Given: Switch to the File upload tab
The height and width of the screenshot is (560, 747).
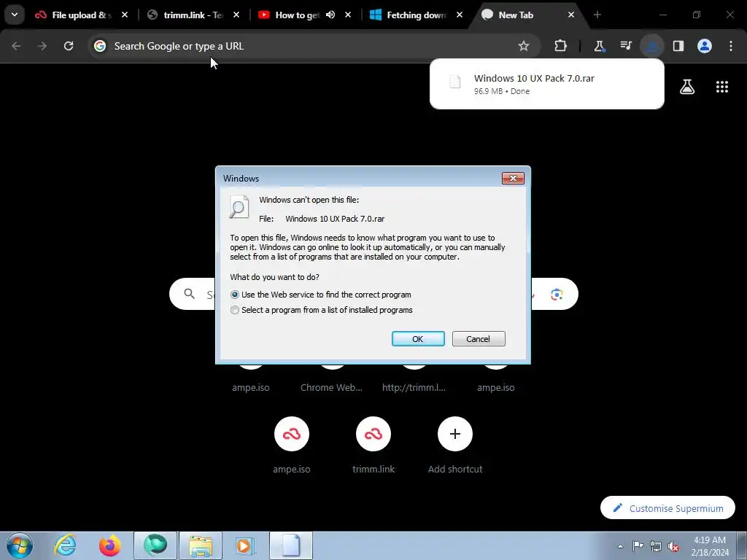Looking at the screenshot, I should pos(81,15).
